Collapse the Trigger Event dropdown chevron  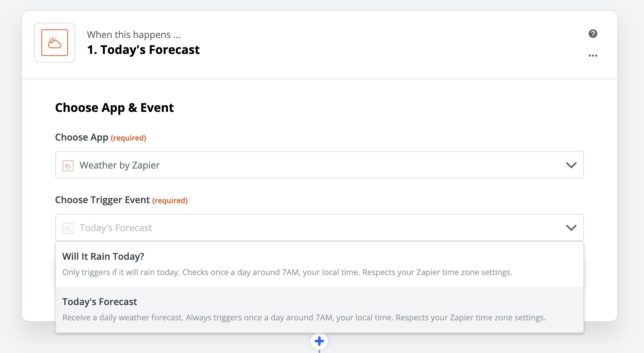click(x=571, y=228)
